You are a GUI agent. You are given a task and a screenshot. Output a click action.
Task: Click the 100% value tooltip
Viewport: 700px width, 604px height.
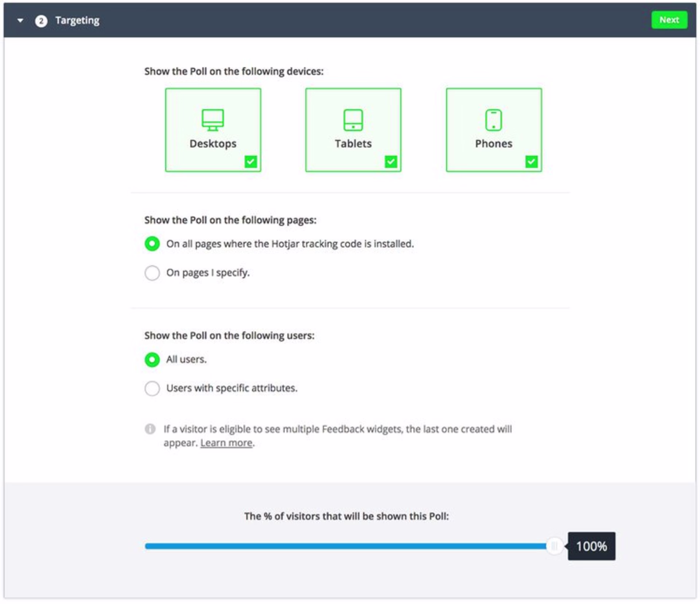click(x=591, y=546)
